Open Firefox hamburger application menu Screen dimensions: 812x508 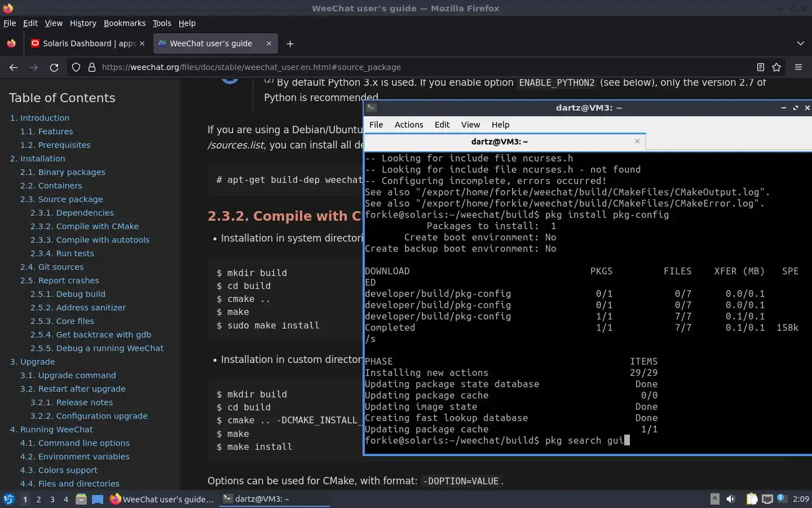click(798, 67)
